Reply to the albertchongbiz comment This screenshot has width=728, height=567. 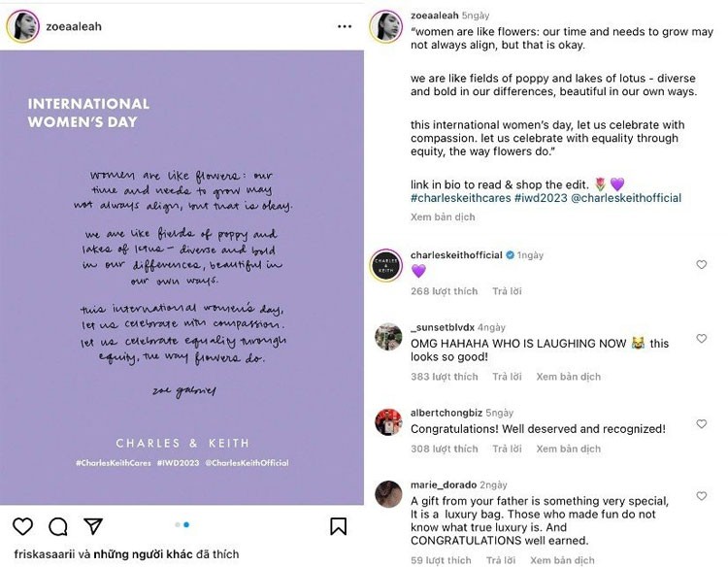click(x=507, y=449)
